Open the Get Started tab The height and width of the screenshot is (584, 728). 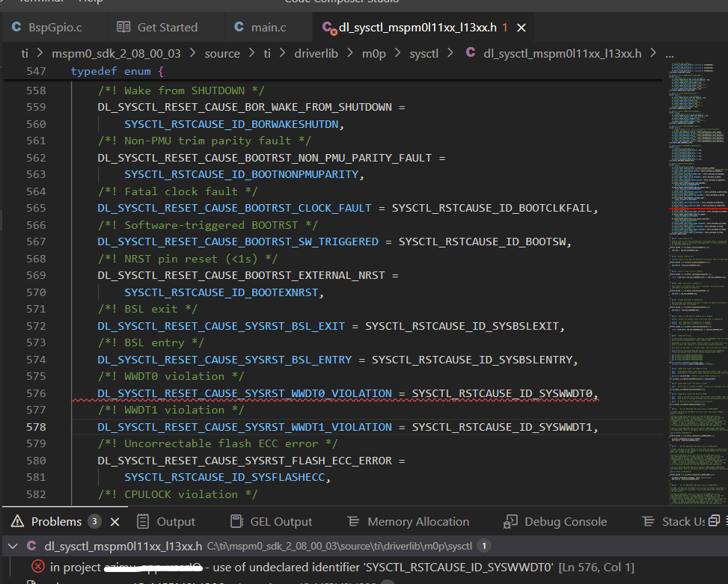coord(167,28)
